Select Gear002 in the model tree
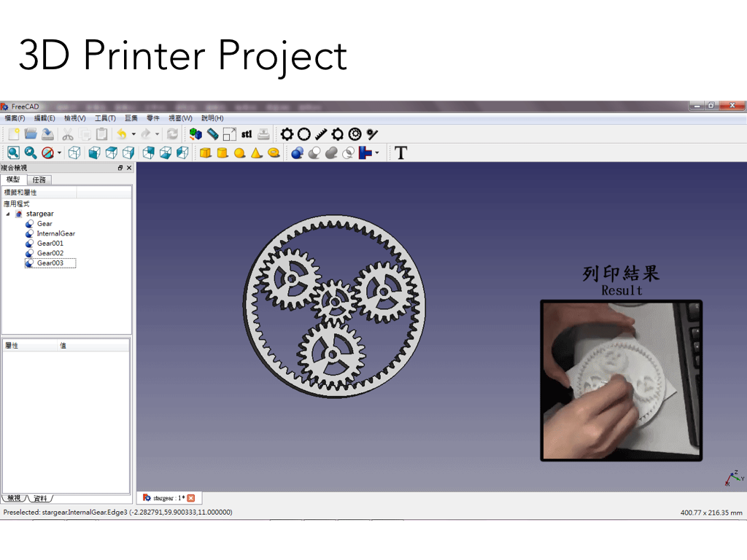This screenshot has width=747, height=560. pos(50,253)
